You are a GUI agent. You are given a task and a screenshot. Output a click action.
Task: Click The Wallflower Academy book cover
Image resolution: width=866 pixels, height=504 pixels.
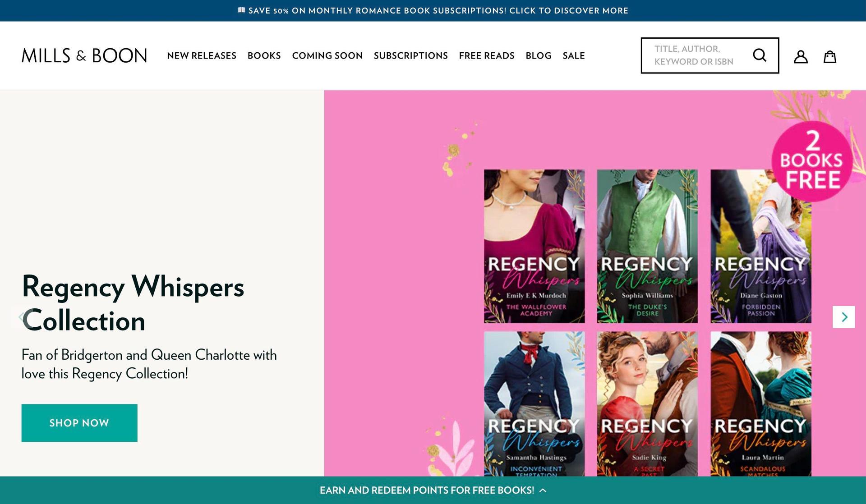tap(534, 246)
